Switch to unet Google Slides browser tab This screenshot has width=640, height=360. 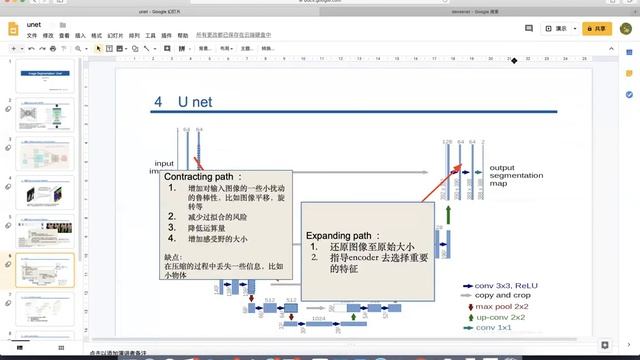[x=160, y=12]
